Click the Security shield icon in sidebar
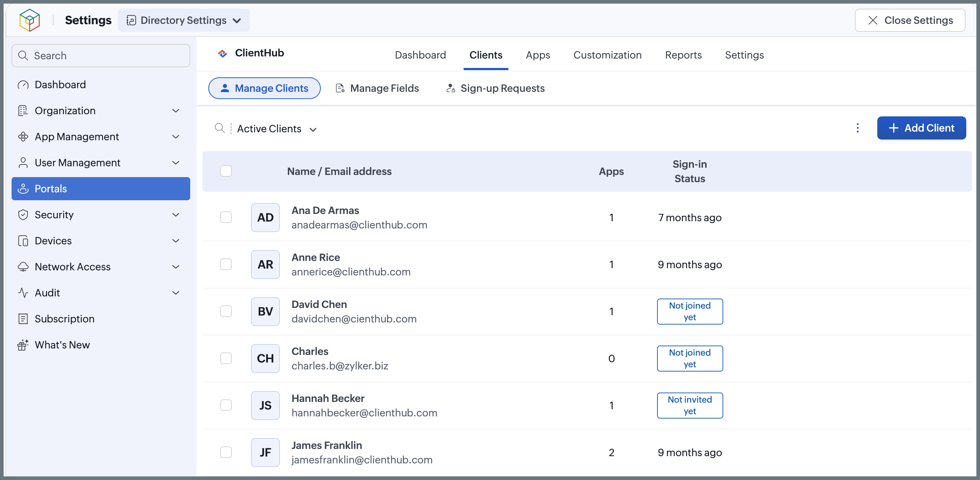Viewport: 980px width, 480px height. pos(23,215)
